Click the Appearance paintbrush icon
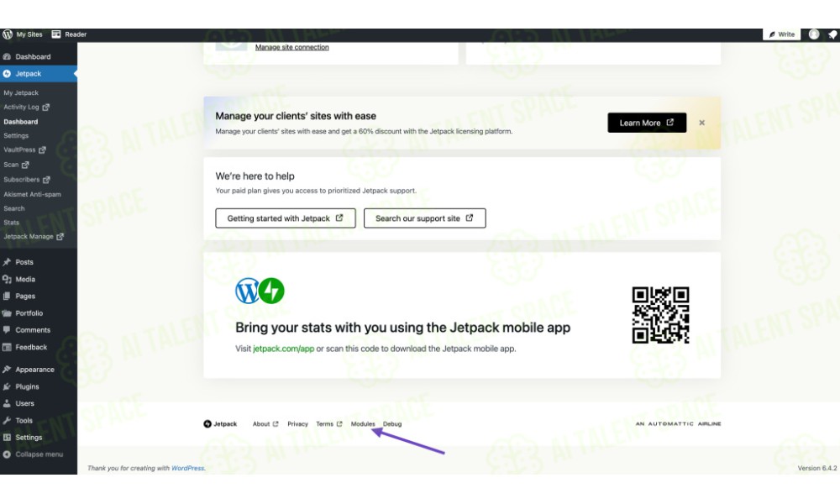Image resolution: width=840 pixels, height=504 pixels. coord(7,370)
